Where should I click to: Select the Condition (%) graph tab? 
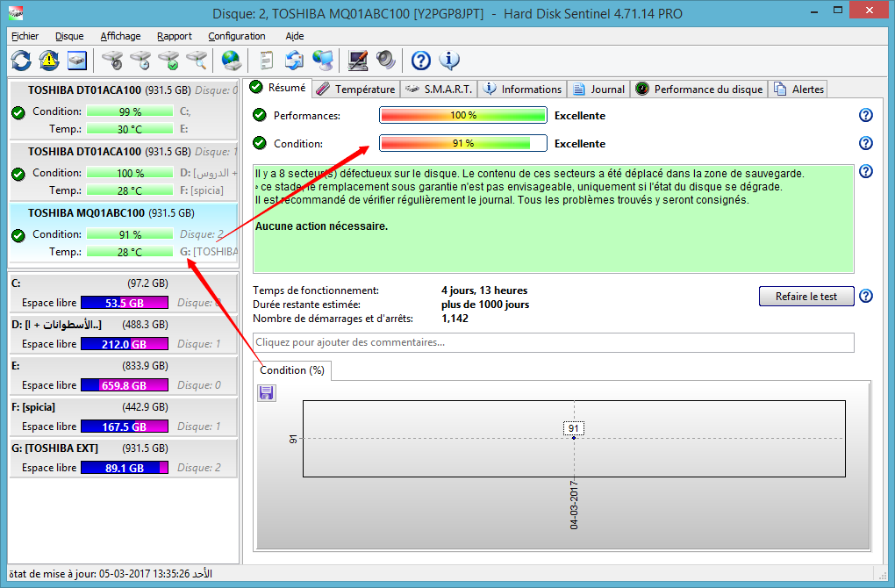292,370
